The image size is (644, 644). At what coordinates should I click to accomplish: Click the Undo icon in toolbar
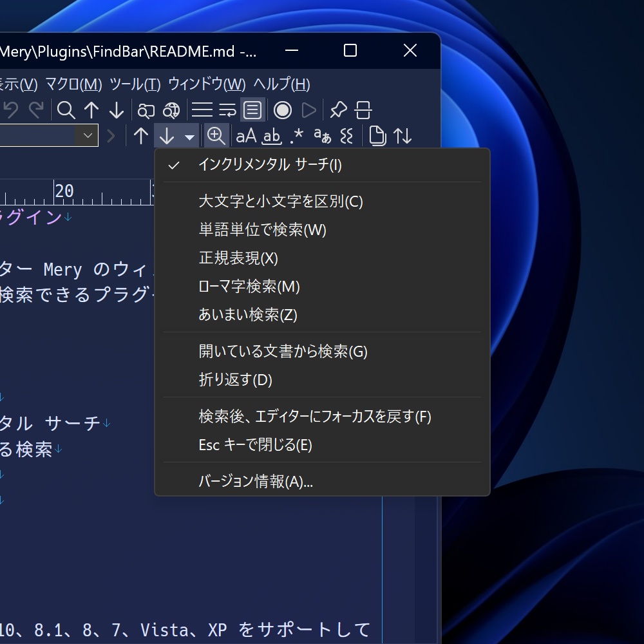[x=11, y=110]
